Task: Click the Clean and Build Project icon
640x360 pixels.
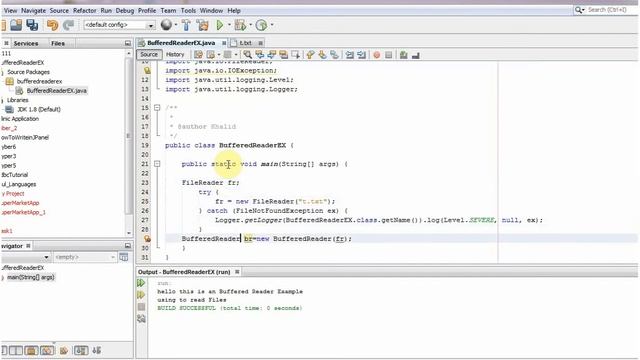Action: coord(202,25)
